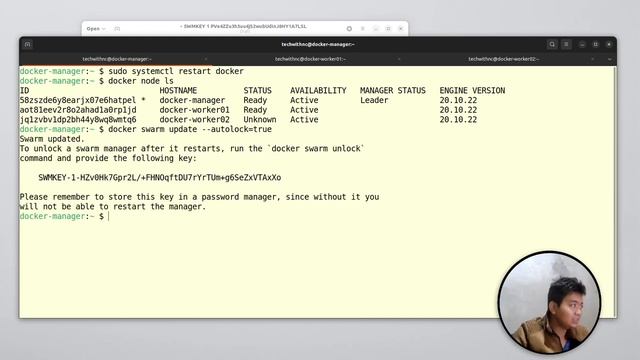Click the new document icon in the text editor
This screenshot has width=640, height=360.
click(117, 29)
